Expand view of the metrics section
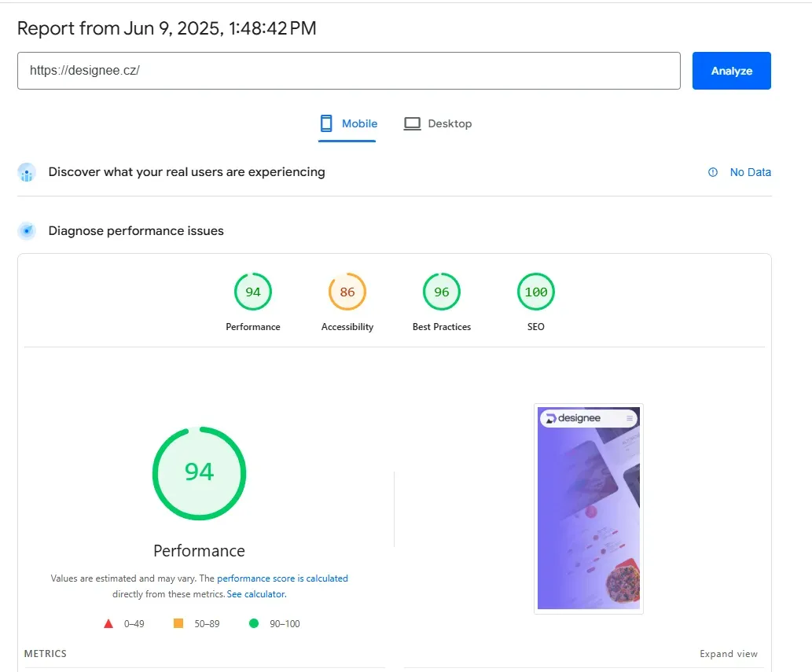The height and width of the screenshot is (672, 812). point(728,654)
